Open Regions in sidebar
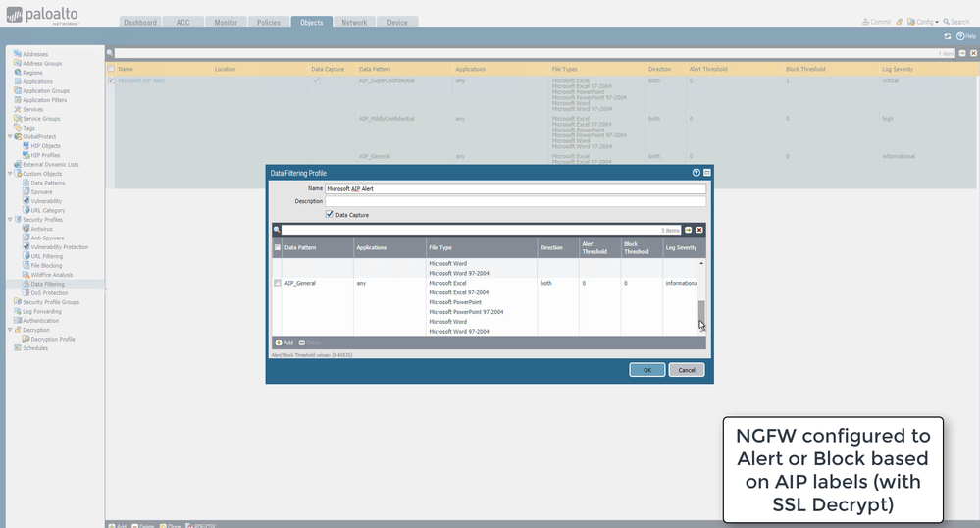Image resolution: width=980 pixels, height=528 pixels. coord(32,73)
